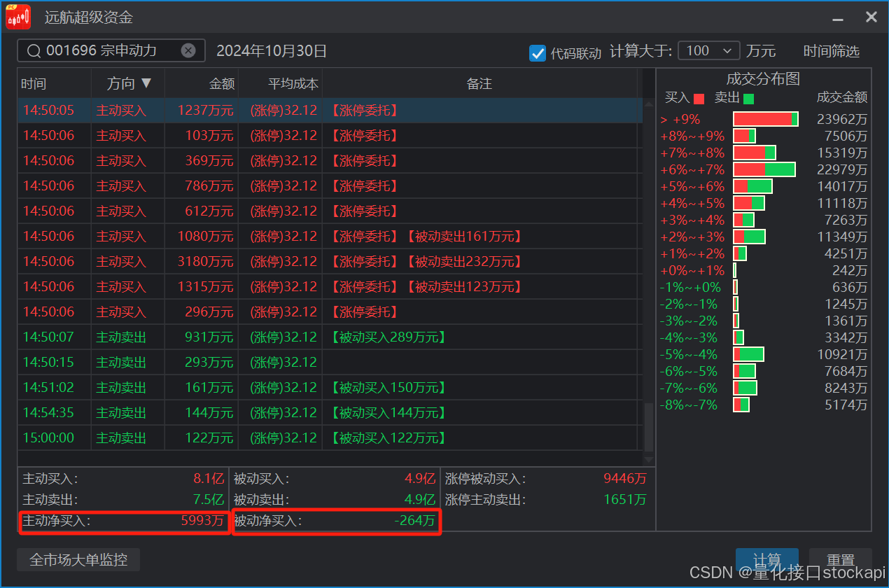Click the > +9% distribution bar
889x588 pixels.
[x=765, y=120]
